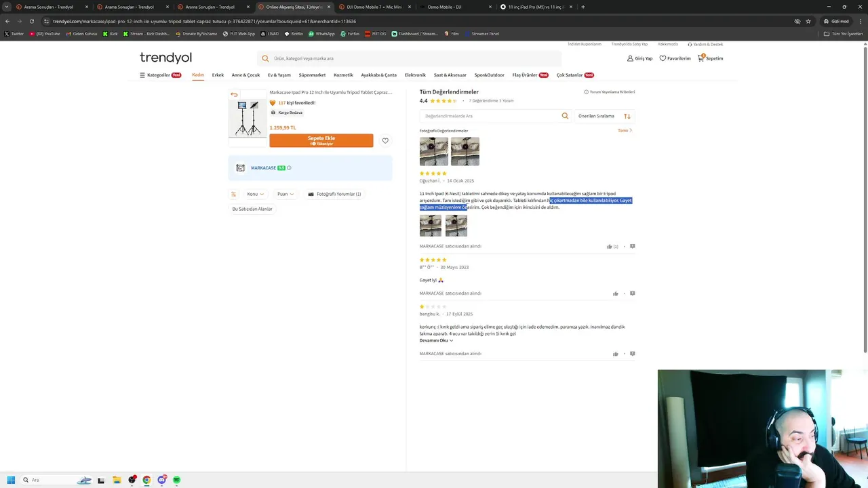
Task: Open Elektronik category
Action: tap(415, 75)
